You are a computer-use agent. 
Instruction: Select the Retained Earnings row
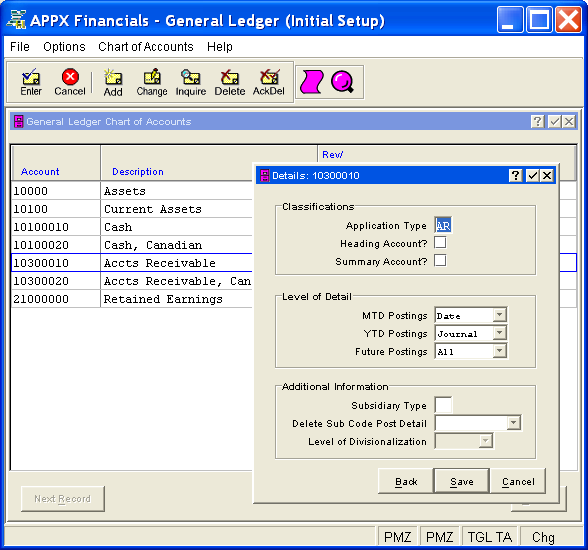click(132, 299)
